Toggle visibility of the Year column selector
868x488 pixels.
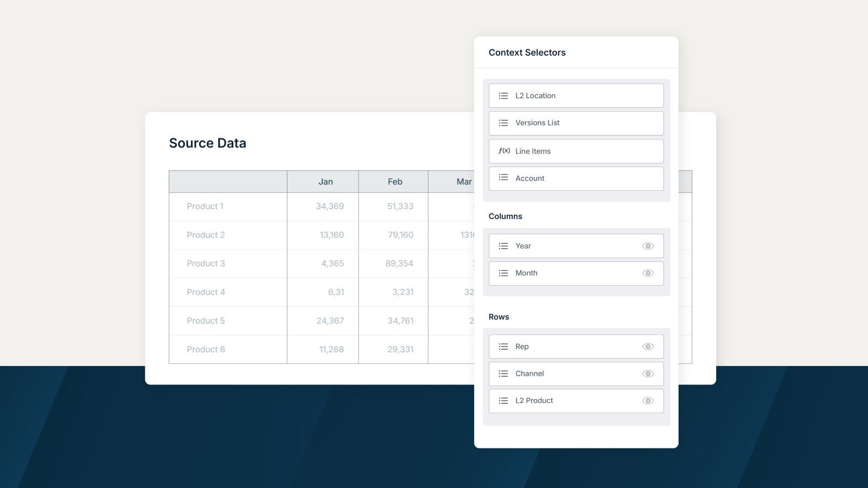[648, 246]
